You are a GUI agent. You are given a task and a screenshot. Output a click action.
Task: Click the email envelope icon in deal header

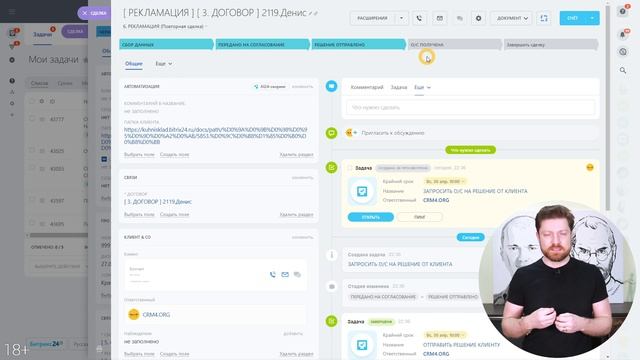[x=440, y=18]
